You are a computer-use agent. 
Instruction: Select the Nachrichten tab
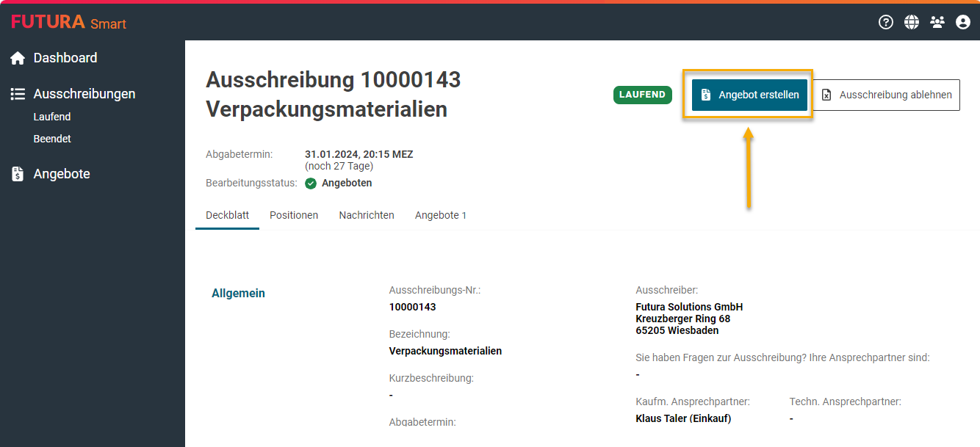coord(367,215)
